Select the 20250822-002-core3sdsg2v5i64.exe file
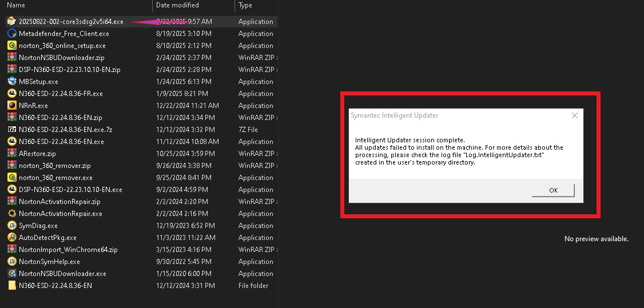This screenshot has height=308, width=644. (71, 22)
